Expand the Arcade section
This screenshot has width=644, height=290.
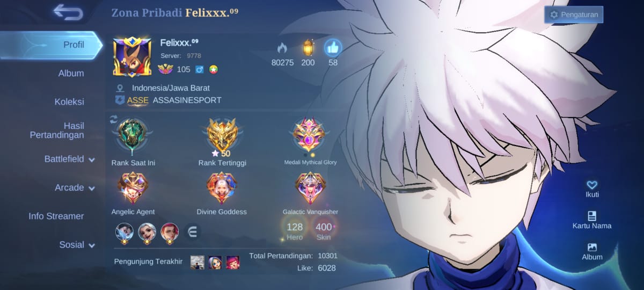(x=75, y=187)
